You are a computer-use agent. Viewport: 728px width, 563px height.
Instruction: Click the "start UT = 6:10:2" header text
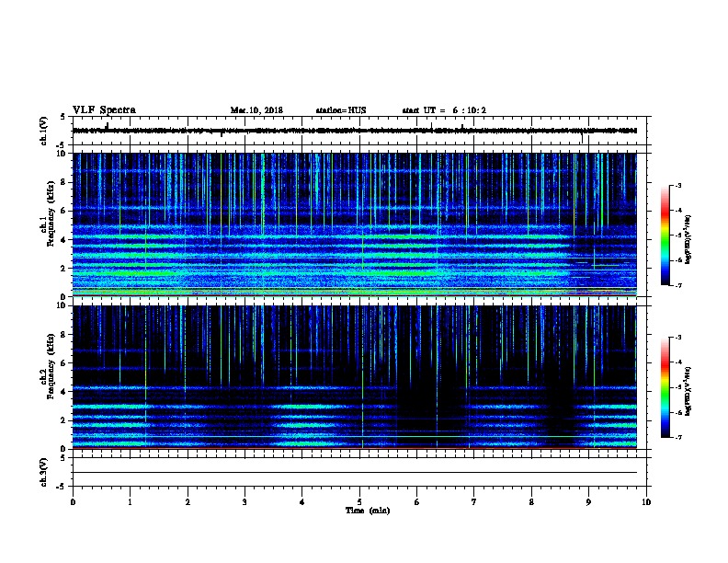[444, 110]
